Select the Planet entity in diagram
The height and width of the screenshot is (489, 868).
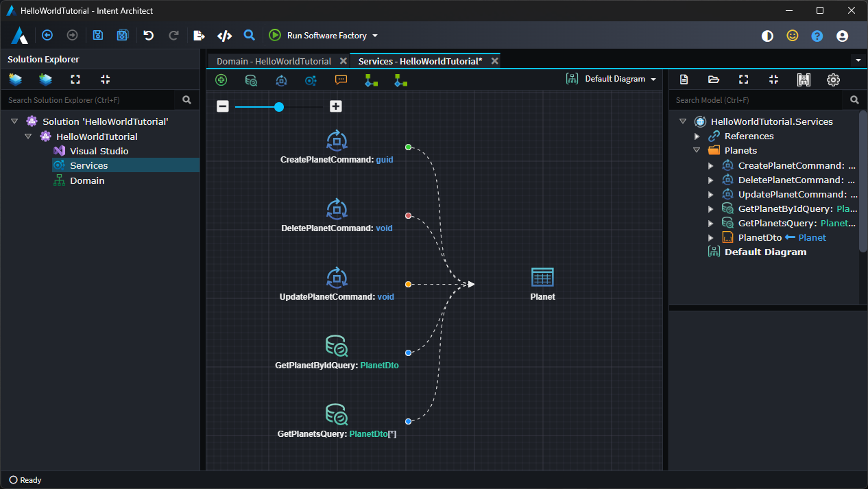(x=542, y=284)
